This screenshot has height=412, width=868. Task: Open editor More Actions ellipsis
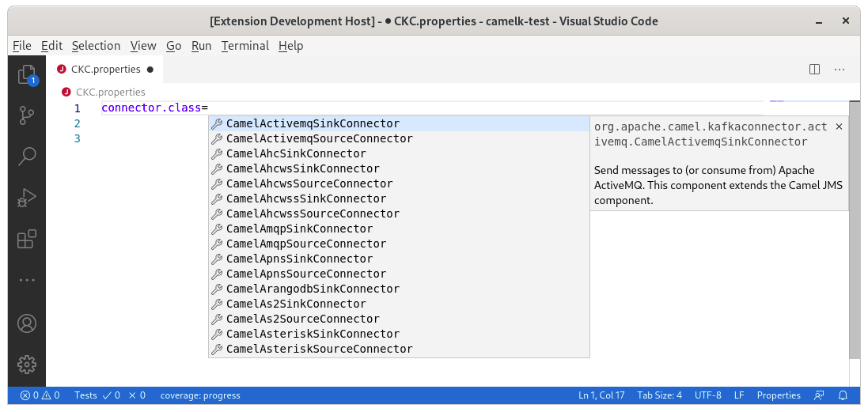(840, 70)
